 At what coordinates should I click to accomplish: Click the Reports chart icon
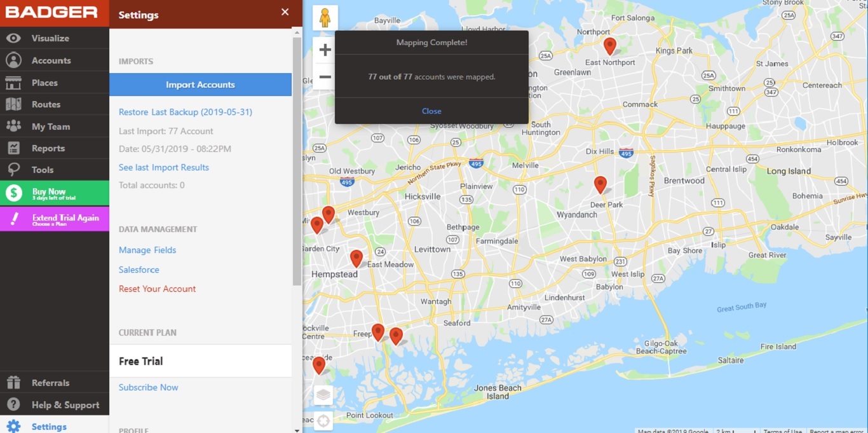(13, 148)
